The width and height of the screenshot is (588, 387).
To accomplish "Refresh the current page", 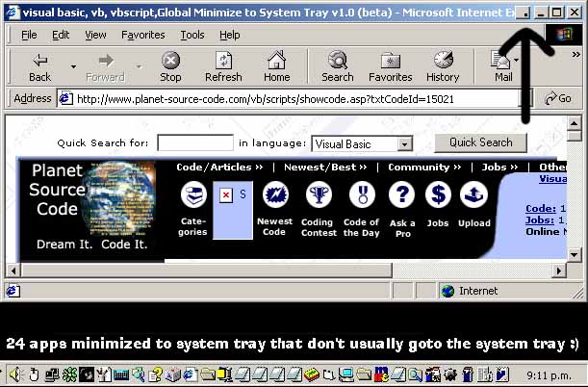I will 223,66.
